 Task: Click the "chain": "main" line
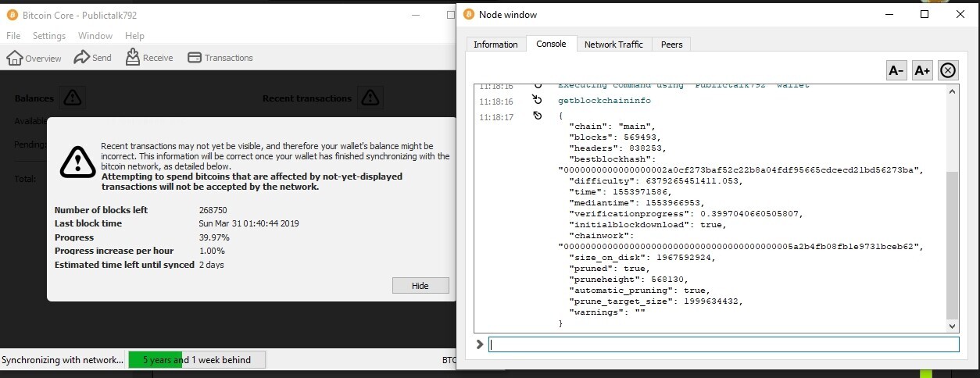click(612, 126)
